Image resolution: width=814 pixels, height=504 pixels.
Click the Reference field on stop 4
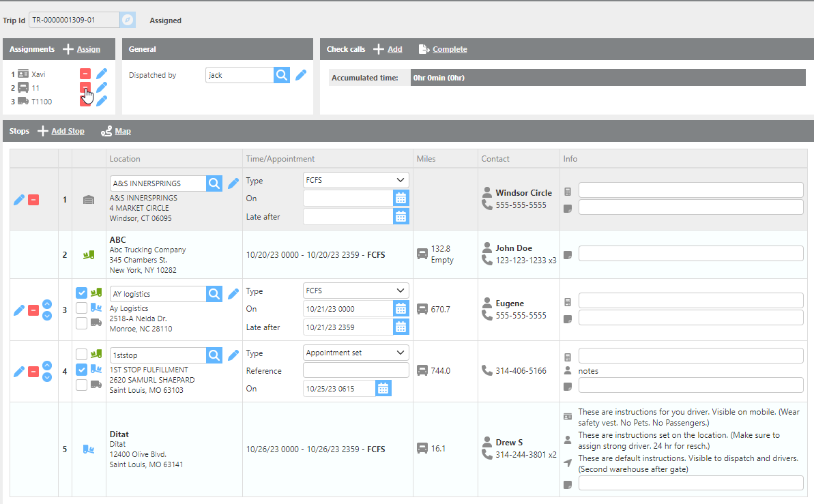tap(355, 370)
